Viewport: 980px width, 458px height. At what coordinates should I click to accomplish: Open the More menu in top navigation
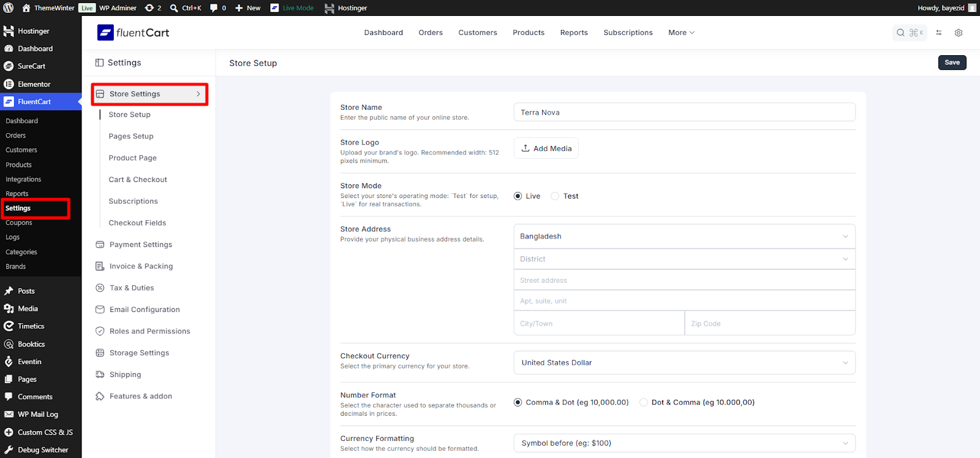(681, 32)
